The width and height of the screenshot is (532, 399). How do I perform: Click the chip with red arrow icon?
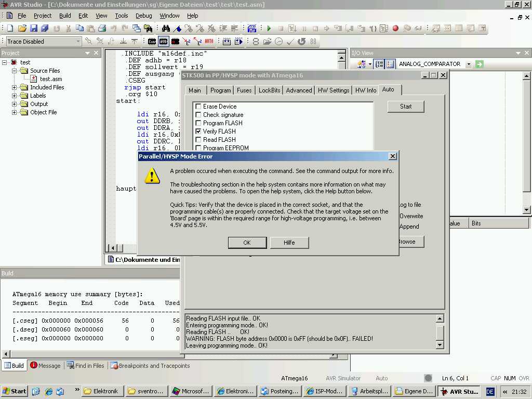click(175, 42)
